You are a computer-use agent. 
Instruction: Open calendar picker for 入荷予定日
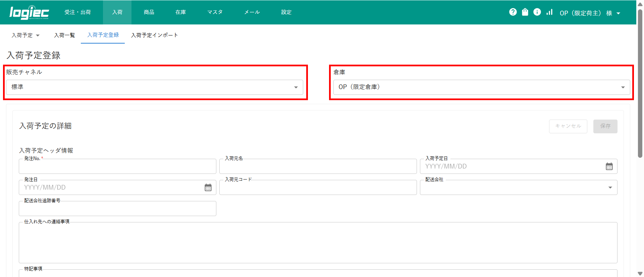point(609,166)
